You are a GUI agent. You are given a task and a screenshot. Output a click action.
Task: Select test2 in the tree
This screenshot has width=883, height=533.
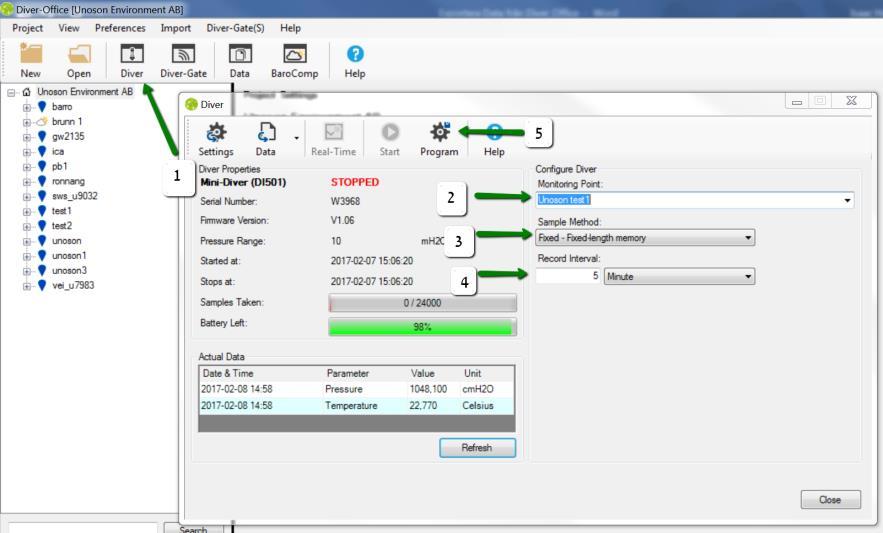pos(62,226)
